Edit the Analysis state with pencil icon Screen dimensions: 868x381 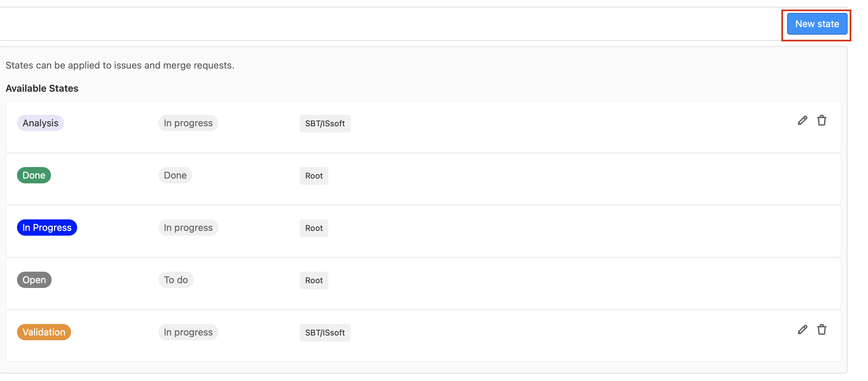pyautogui.click(x=802, y=121)
